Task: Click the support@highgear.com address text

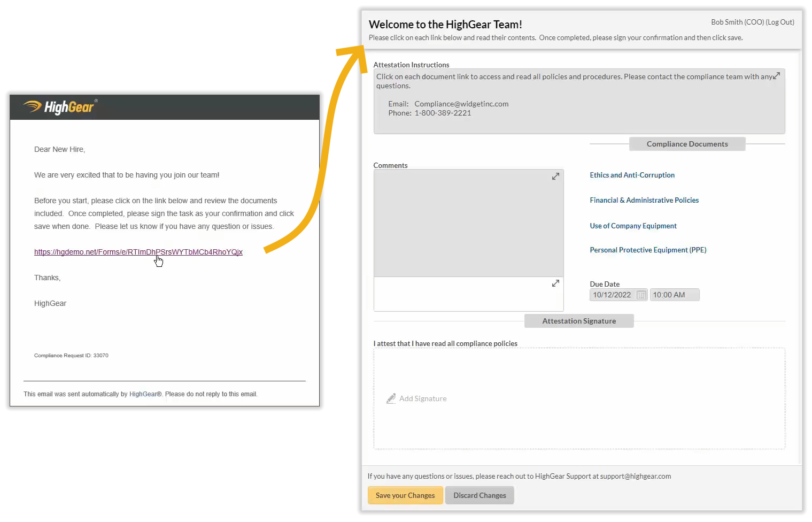Action: click(635, 476)
